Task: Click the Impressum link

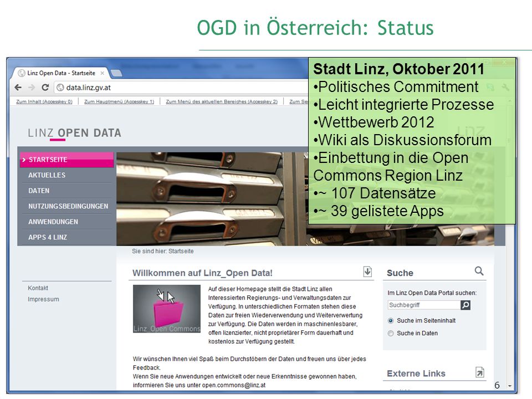Action: point(43,299)
